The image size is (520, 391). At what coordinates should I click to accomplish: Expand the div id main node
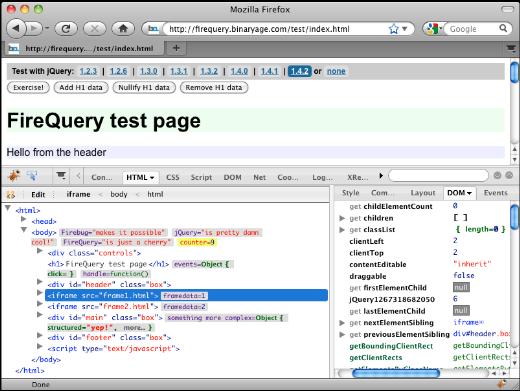[x=40, y=314]
